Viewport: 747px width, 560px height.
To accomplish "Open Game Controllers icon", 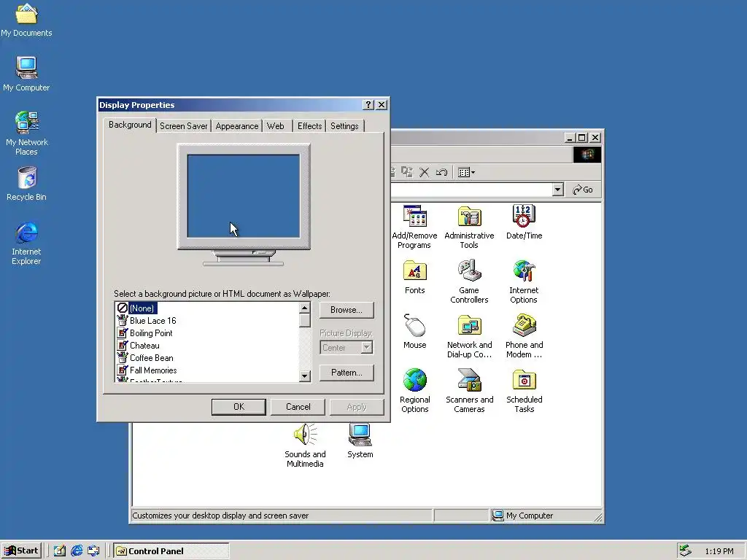I will (x=469, y=271).
